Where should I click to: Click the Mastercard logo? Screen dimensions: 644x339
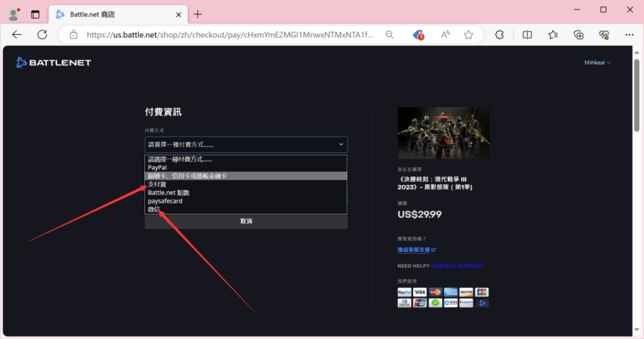tap(435, 292)
